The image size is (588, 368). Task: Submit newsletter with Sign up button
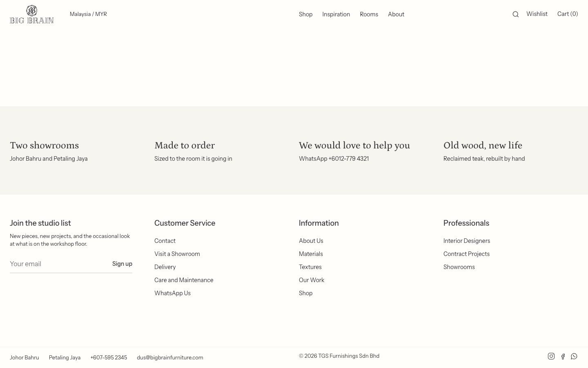click(x=122, y=264)
